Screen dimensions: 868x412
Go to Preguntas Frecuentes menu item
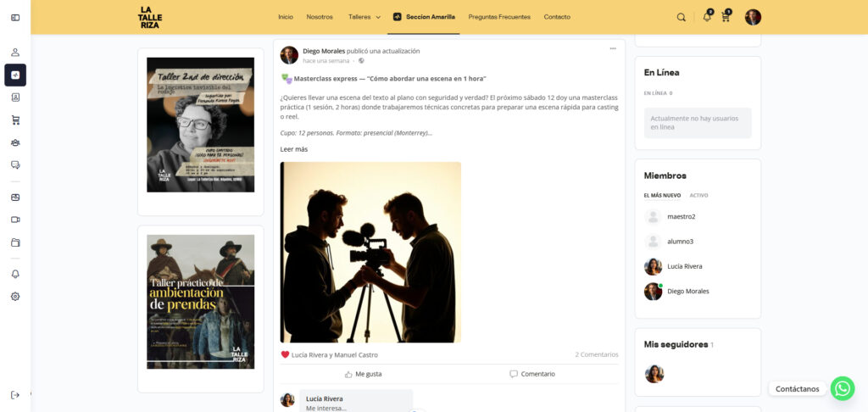point(499,17)
